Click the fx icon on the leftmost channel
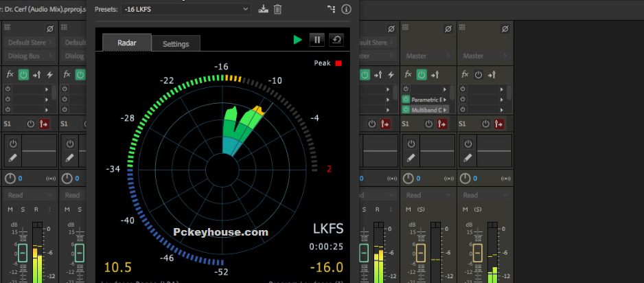 [x=10, y=75]
